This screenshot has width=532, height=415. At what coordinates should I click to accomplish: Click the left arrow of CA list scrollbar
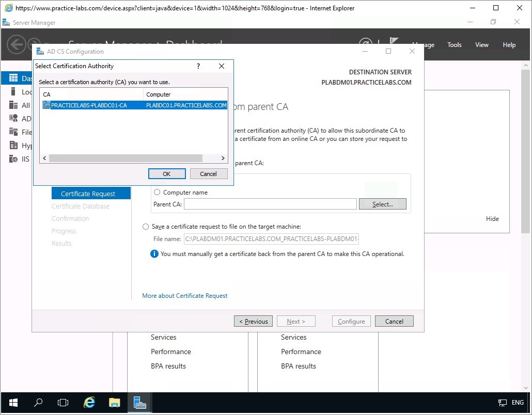[44, 158]
